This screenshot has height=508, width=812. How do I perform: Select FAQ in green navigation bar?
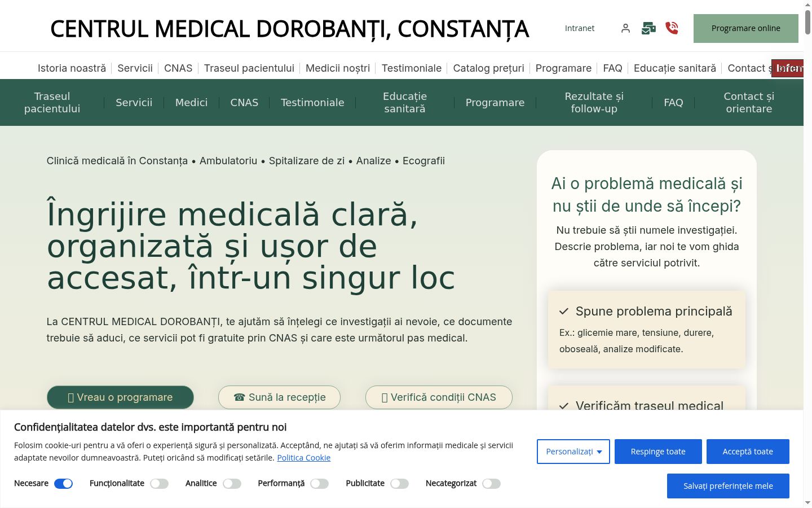point(673,102)
